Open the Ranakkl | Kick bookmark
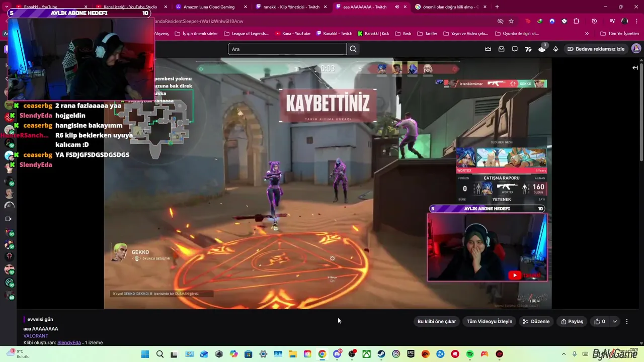Viewport: 644px width, 362px height. click(373, 33)
